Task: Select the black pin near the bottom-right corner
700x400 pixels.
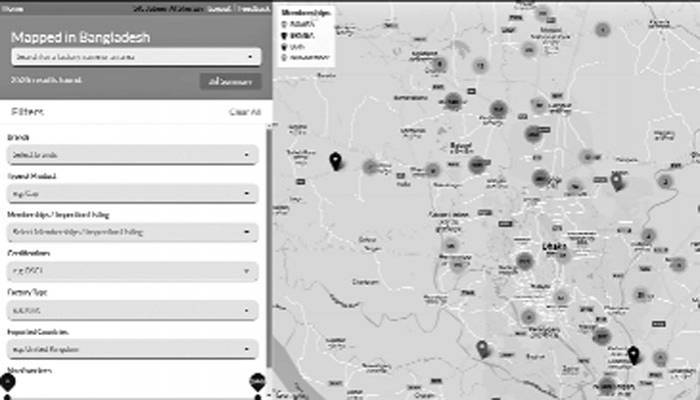Action: tap(633, 355)
